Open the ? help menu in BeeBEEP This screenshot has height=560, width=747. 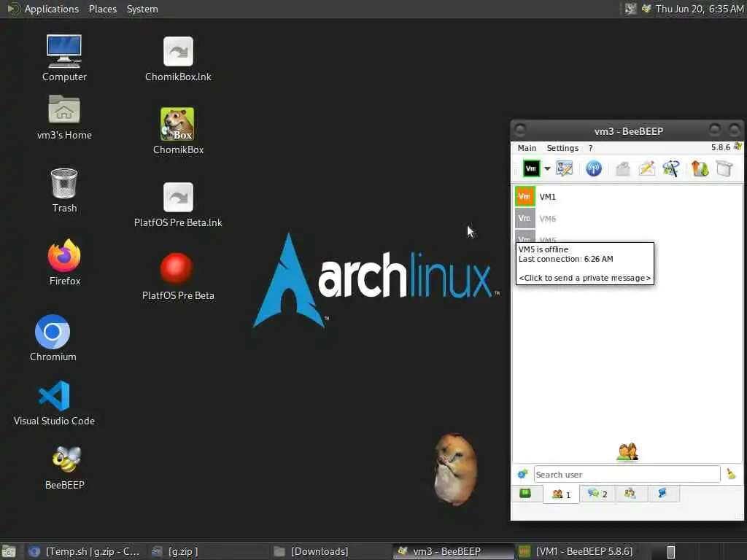tap(591, 148)
